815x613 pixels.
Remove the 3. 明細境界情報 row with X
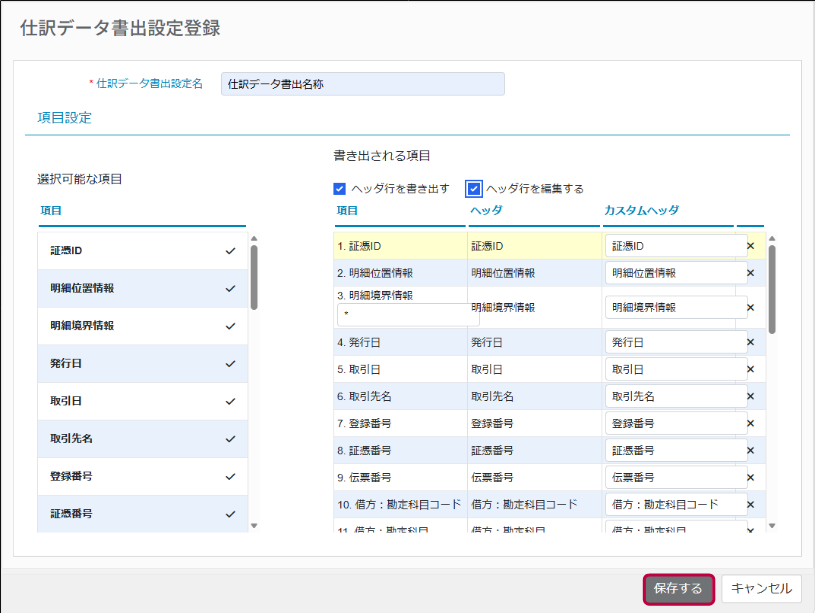pos(751,307)
